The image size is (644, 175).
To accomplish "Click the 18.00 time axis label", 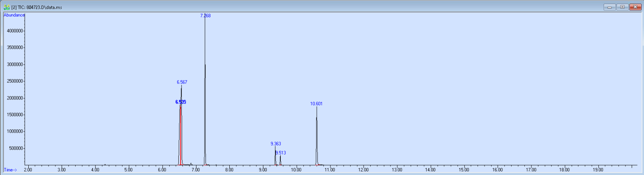I will pos(565,169).
